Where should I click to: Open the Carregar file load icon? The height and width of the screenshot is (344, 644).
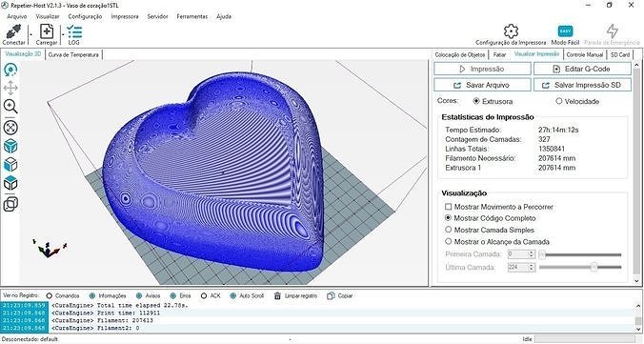47,31
